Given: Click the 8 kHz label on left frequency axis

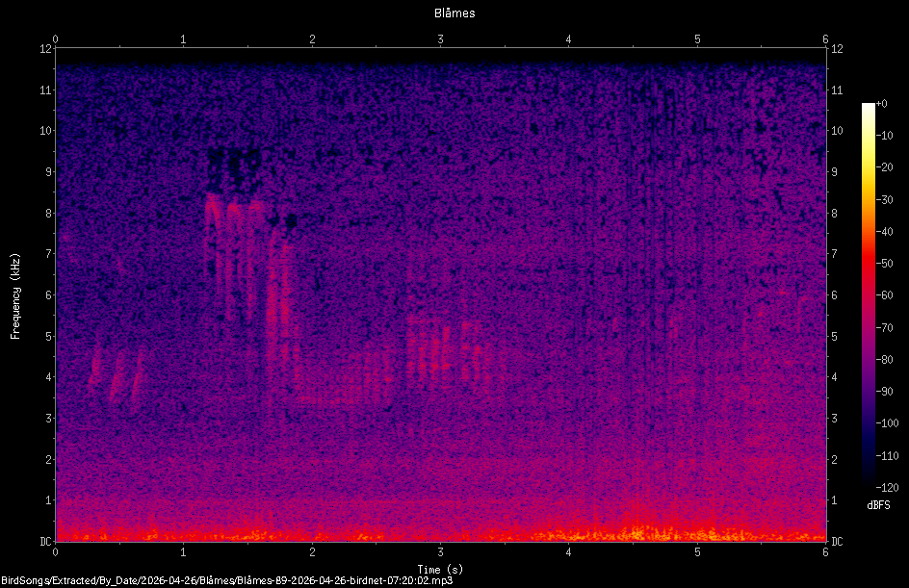Looking at the screenshot, I should (49, 214).
